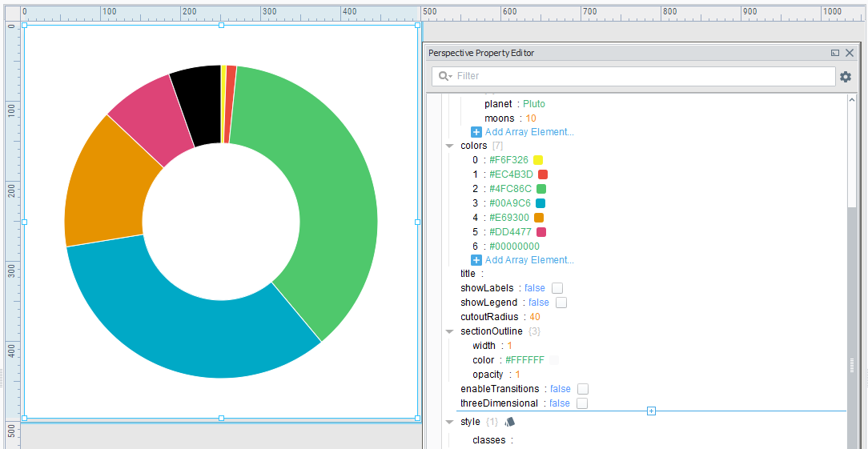This screenshot has width=868, height=449.
Task: Enable the threeDimensional checkbox
Action: coord(582,403)
